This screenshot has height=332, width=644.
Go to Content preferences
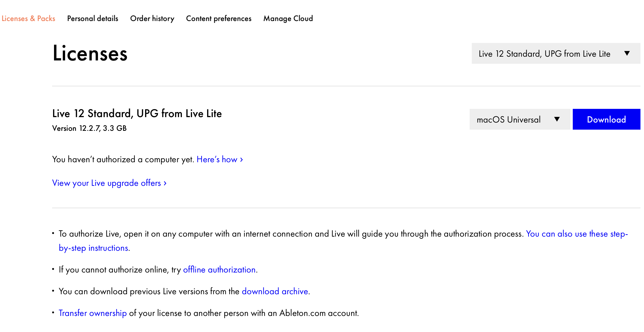click(219, 18)
